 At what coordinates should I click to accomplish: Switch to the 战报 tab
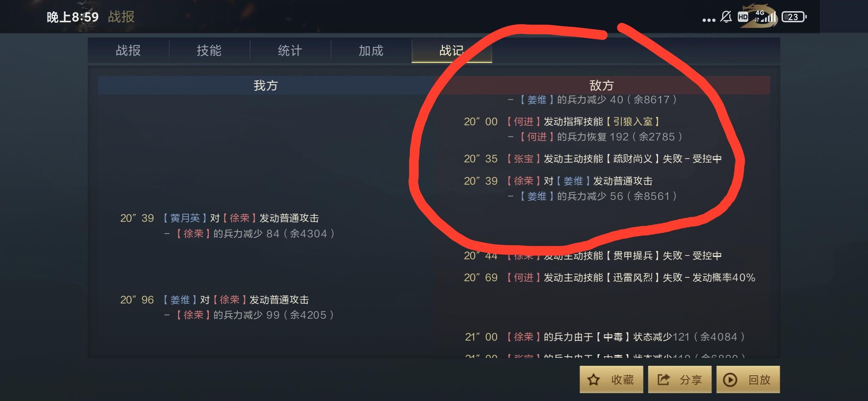click(128, 50)
